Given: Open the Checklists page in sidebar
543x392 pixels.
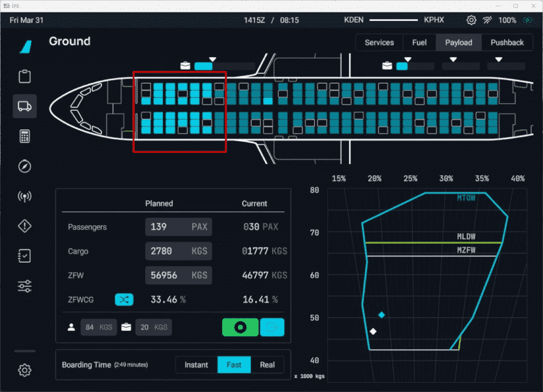Looking at the screenshot, I should 24,256.
